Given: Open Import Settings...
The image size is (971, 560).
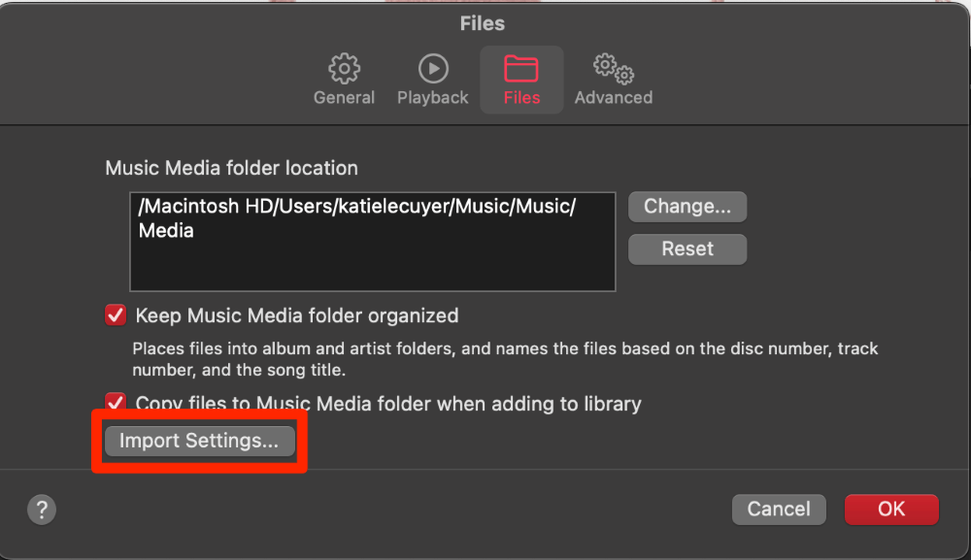Looking at the screenshot, I should [x=199, y=441].
